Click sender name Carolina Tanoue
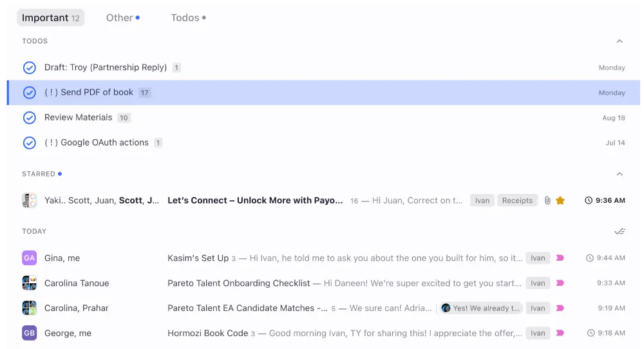This screenshot has height=349, width=644. pyautogui.click(x=77, y=283)
